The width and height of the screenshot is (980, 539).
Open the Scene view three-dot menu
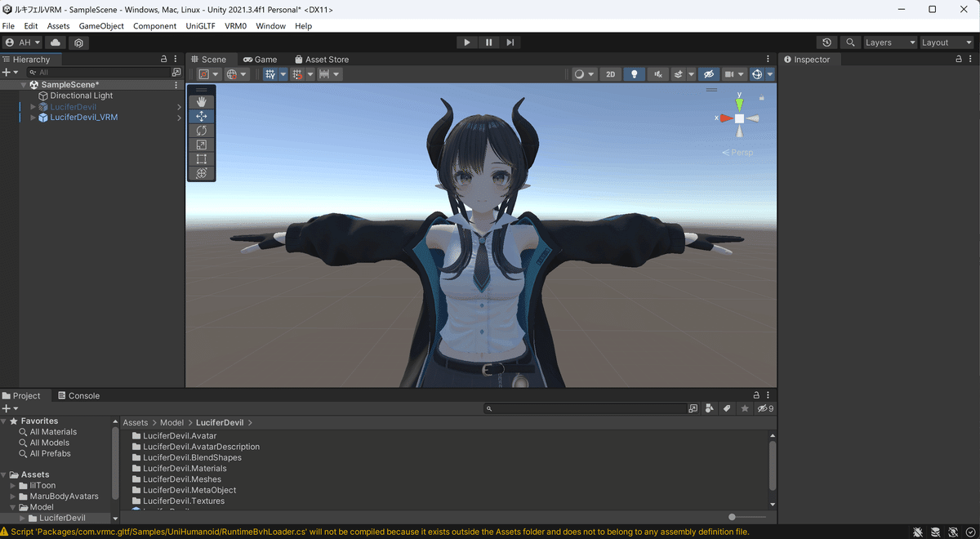(x=768, y=60)
